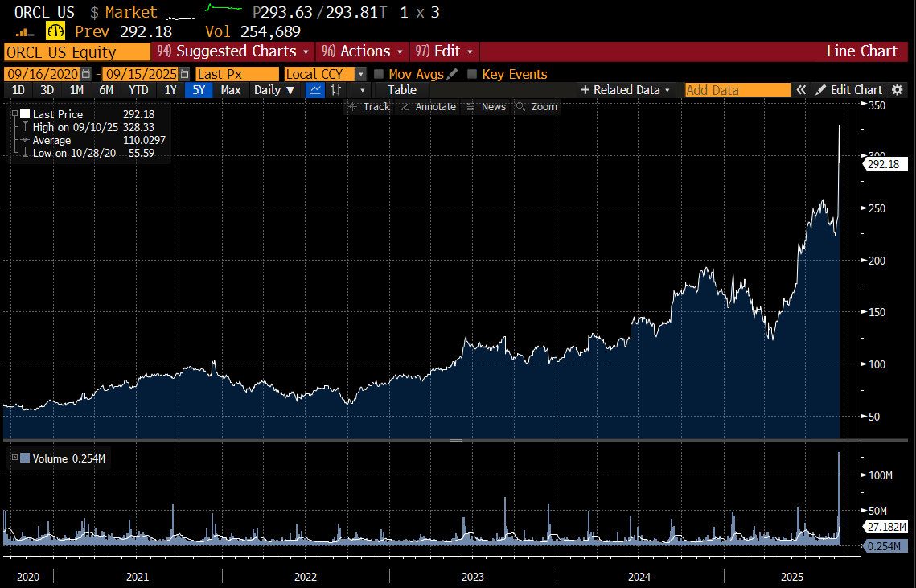This screenshot has height=588, width=916.
Task: Click the white Last Price color swatch
Action: pyautogui.click(x=25, y=114)
